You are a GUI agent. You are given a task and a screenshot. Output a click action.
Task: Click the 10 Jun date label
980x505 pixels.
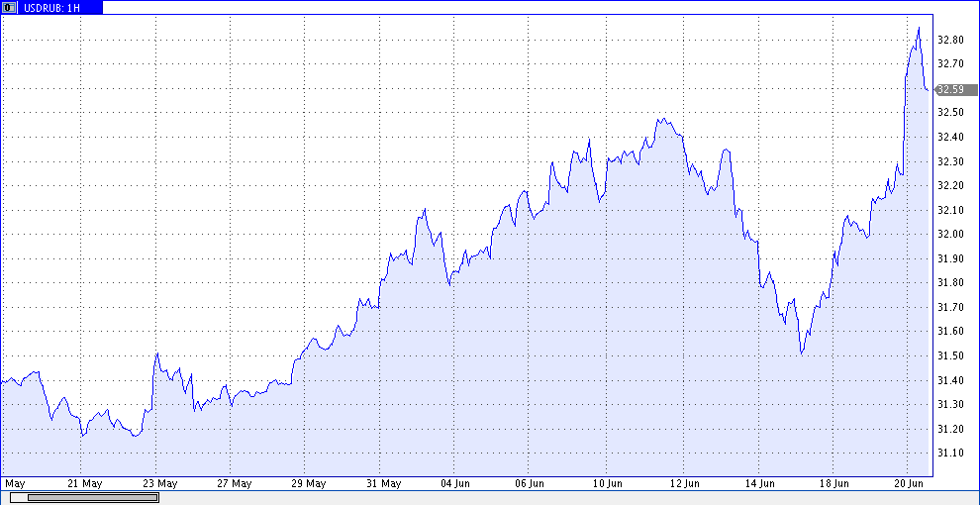pyautogui.click(x=608, y=484)
